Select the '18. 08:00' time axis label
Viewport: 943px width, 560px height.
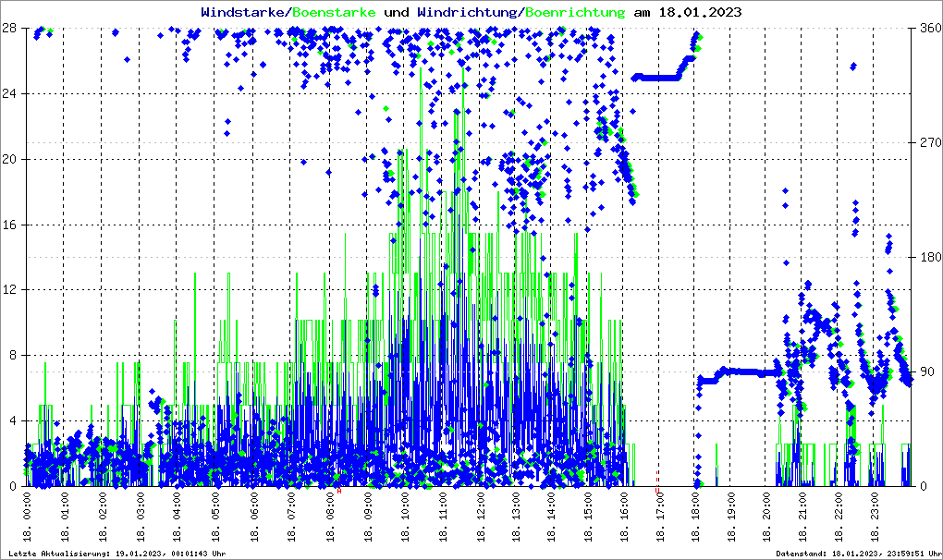point(329,518)
